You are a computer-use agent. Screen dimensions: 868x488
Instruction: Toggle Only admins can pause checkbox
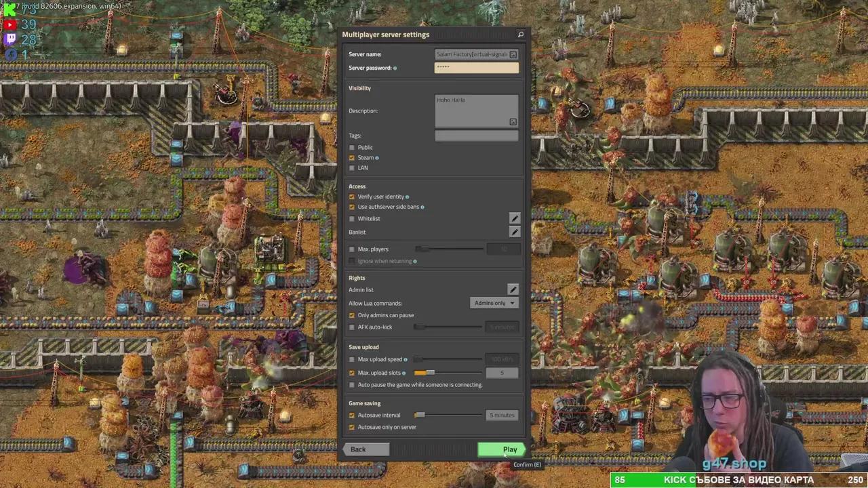pos(352,315)
